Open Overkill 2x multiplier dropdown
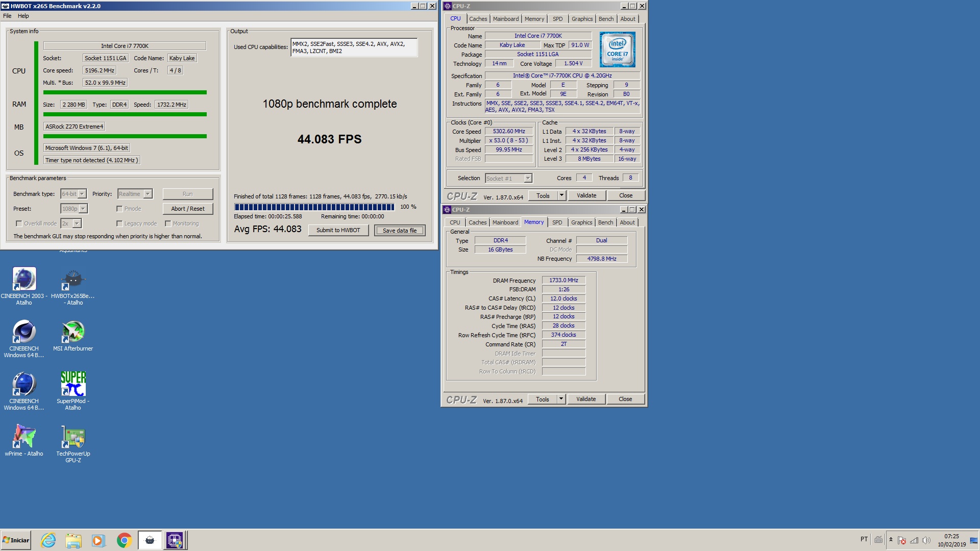Image resolution: width=980 pixels, height=551 pixels. click(77, 223)
